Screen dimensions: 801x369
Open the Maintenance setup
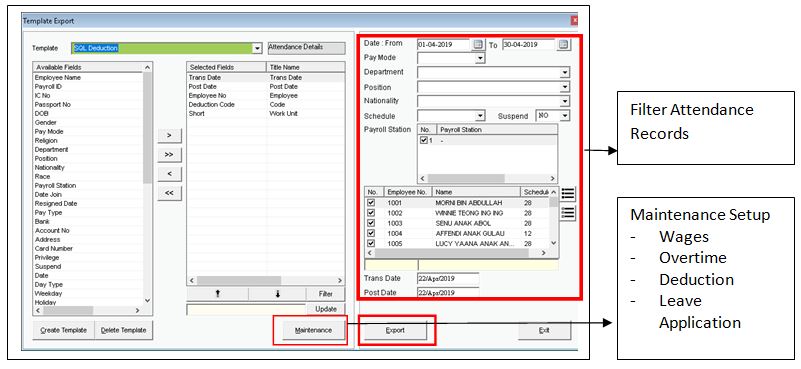pos(313,331)
